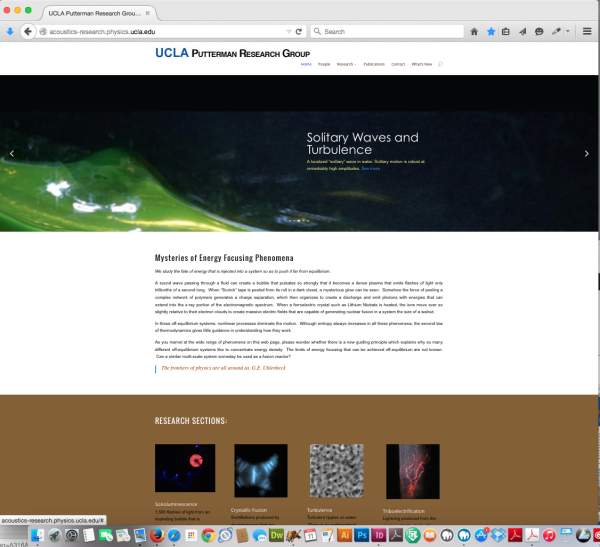Close the UCLA Putterman Research tab
600x547 pixels.
pos(148,13)
